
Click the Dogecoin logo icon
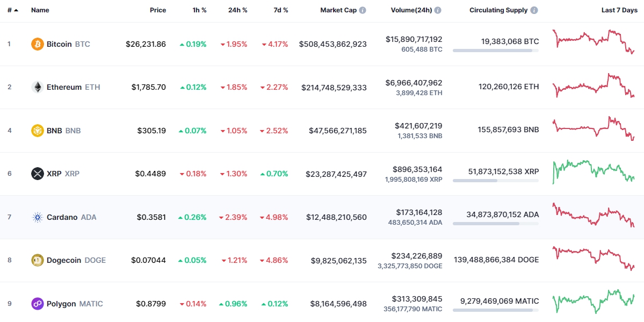pyautogui.click(x=38, y=260)
